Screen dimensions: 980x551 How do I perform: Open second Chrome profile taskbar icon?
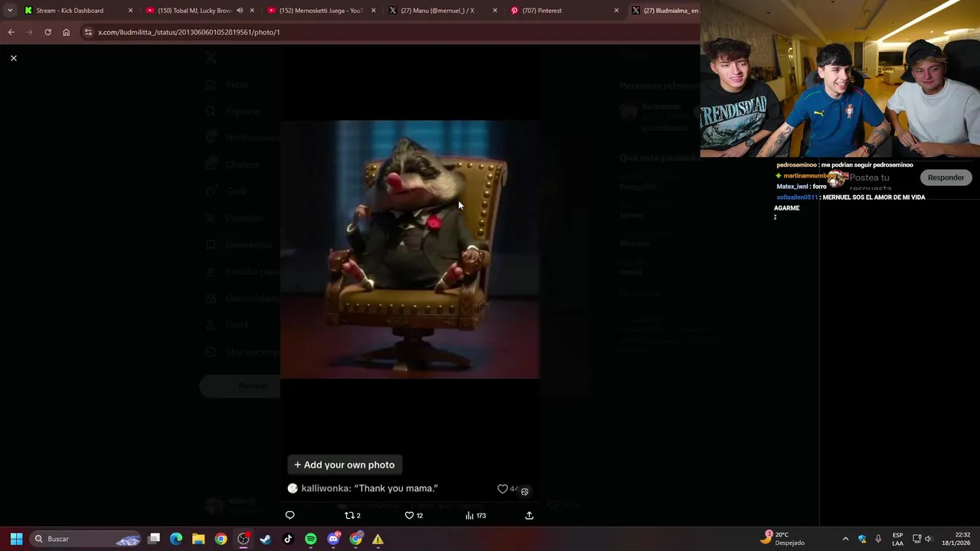pyautogui.click(x=356, y=539)
